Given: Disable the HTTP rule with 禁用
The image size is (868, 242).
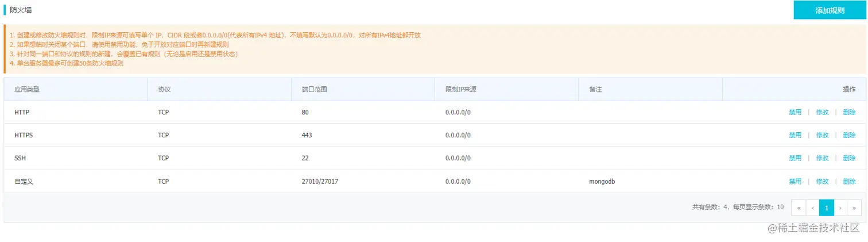Looking at the screenshot, I should click(795, 112).
